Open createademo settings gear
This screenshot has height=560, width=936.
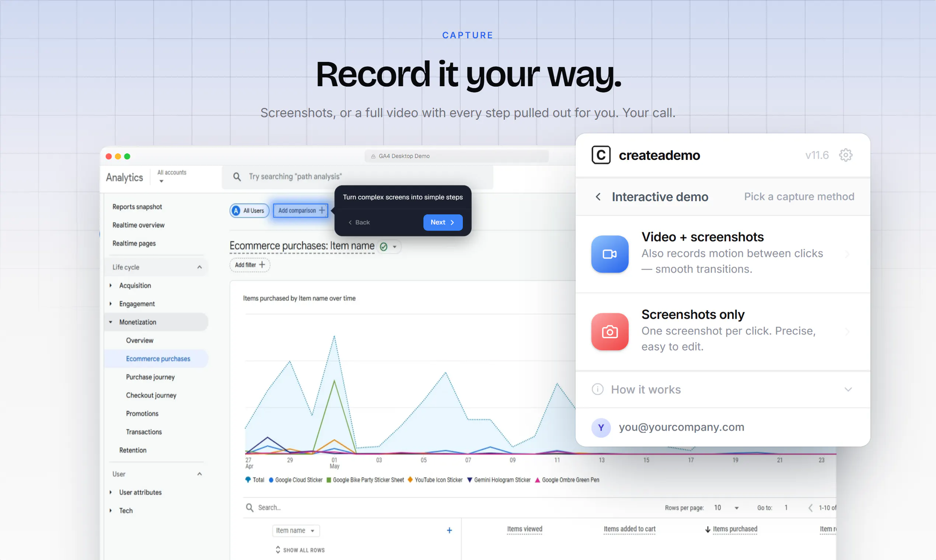(845, 155)
